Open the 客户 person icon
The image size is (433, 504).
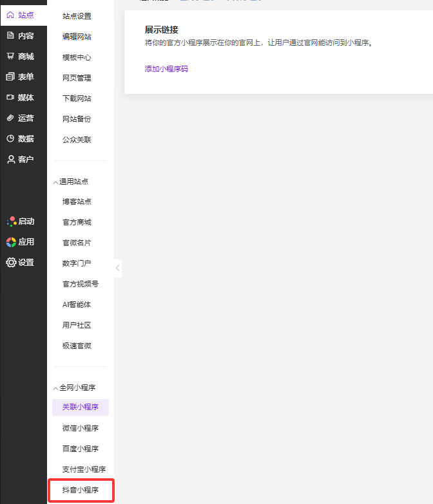point(10,159)
